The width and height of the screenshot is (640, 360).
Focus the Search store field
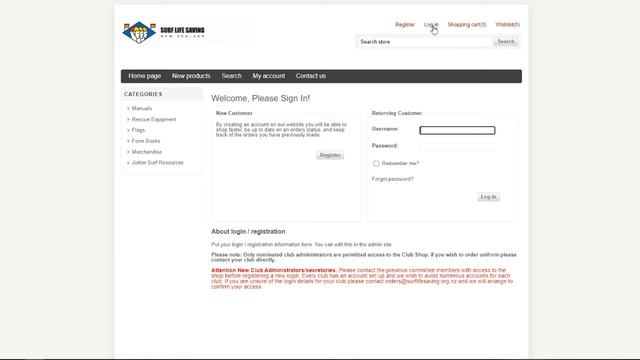tap(424, 42)
